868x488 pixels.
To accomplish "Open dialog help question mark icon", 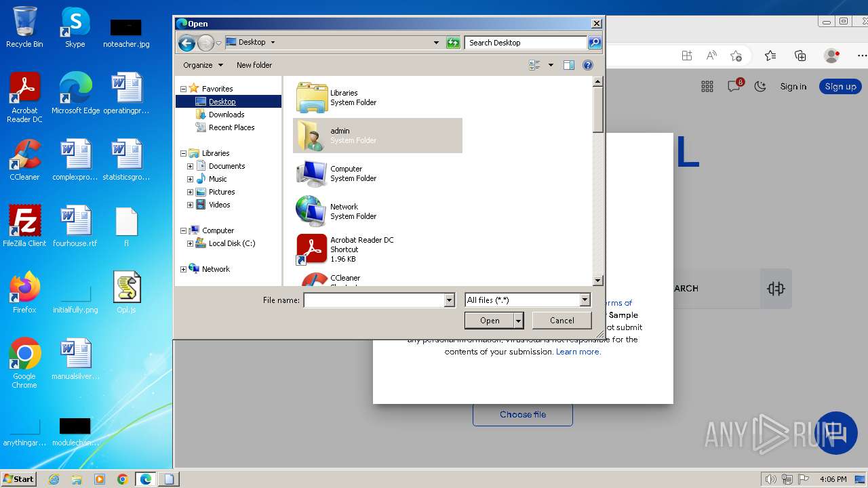I will (x=588, y=65).
